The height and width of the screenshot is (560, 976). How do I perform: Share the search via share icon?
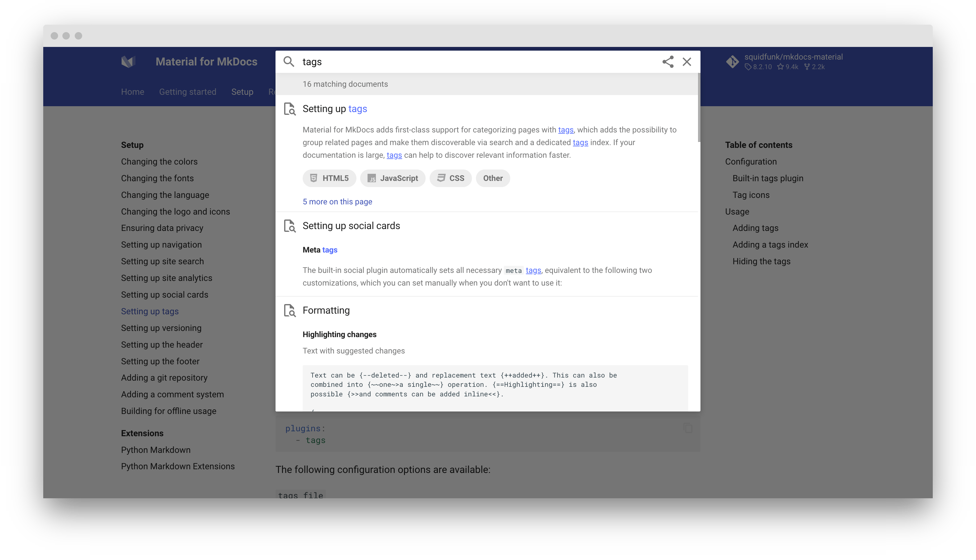pyautogui.click(x=668, y=61)
